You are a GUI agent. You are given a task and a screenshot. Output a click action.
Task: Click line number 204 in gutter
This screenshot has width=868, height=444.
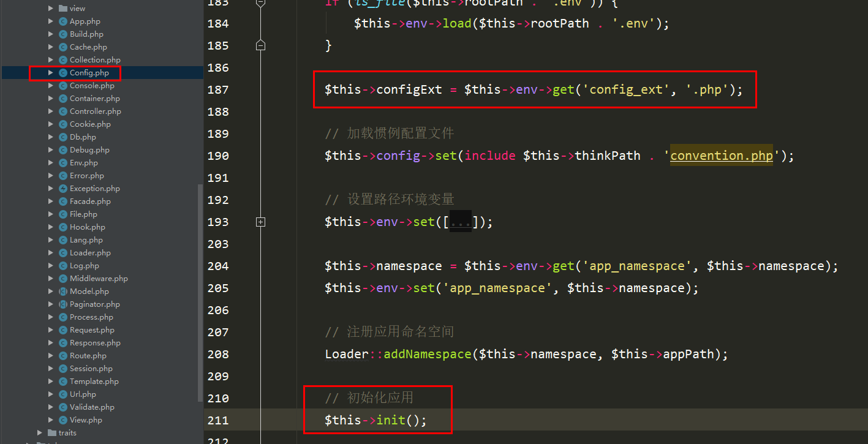217,266
